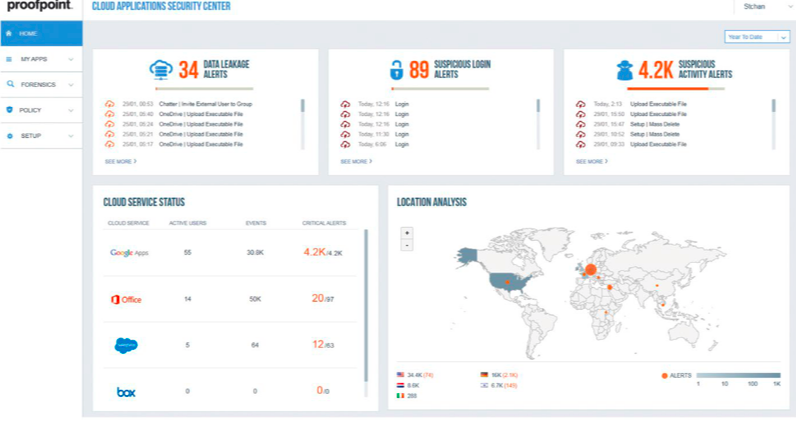
Task: Click See More under Suspicious Login Alerts
Action: [x=356, y=161]
